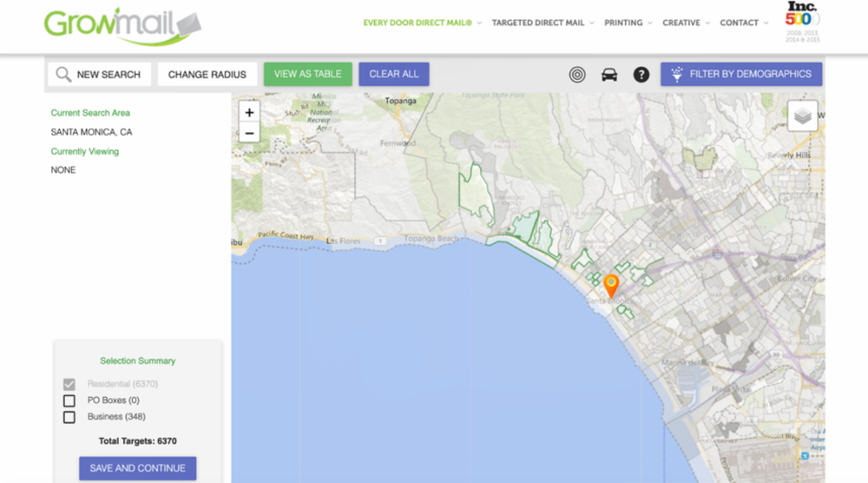Open the map layers control
The width and height of the screenshot is (868, 483).
click(802, 116)
